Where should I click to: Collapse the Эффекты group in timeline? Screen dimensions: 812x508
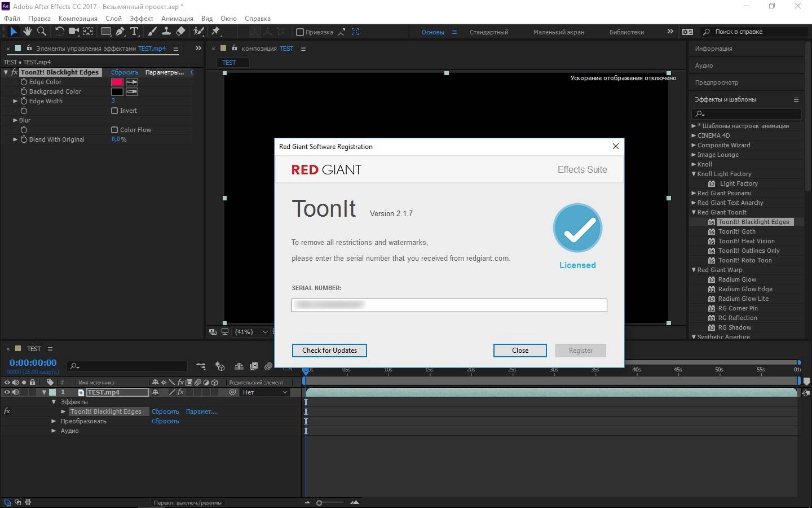(54, 402)
